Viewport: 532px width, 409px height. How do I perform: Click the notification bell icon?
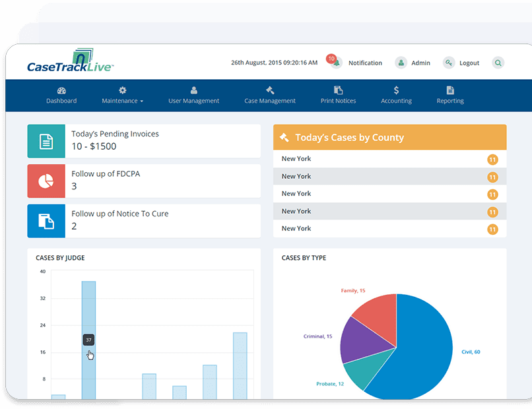(x=337, y=63)
